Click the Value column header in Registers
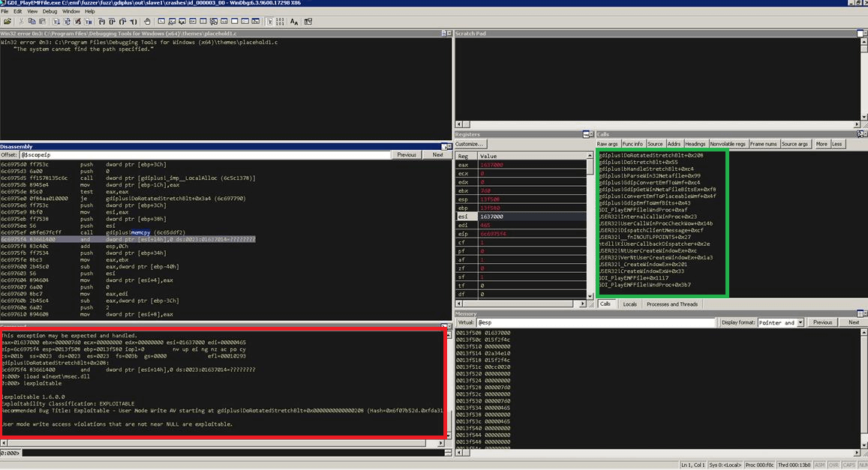 click(531, 156)
